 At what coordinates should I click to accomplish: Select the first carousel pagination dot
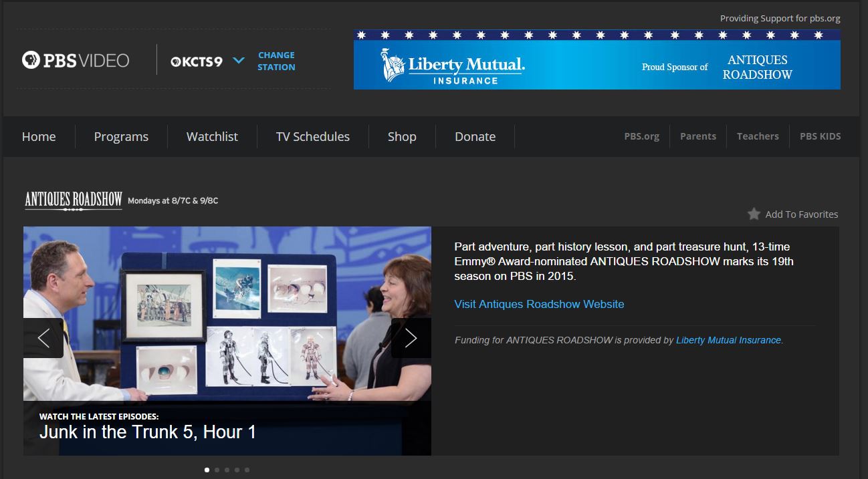pos(207,470)
